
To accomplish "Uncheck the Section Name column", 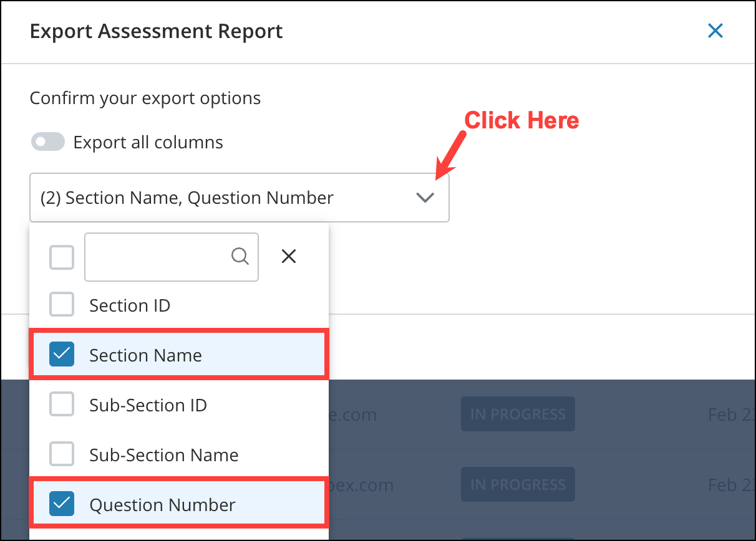I will click(x=62, y=355).
